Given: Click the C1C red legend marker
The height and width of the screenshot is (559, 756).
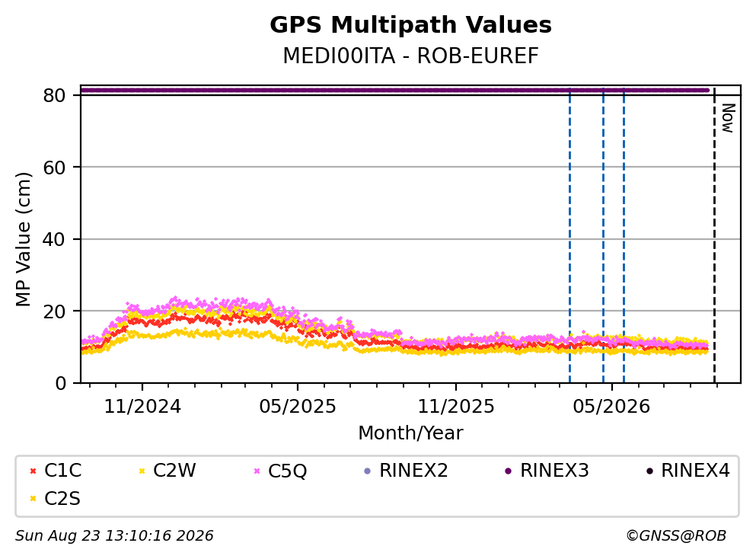Looking at the screenshot, I should [33, 471].
